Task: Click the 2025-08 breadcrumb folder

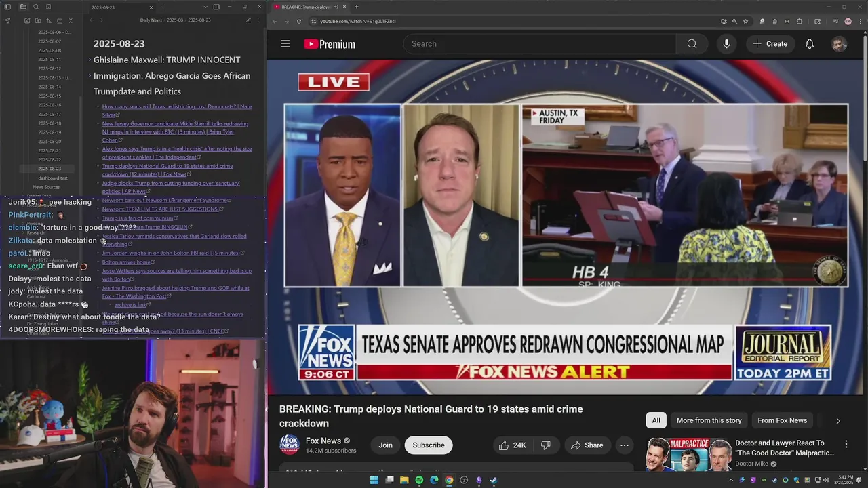Action: (x=176, y=20)
